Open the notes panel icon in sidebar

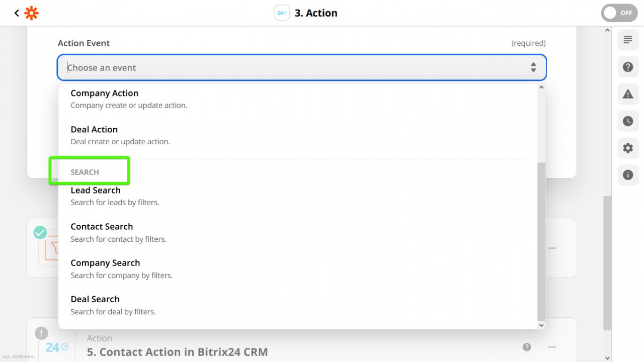pyautogui.click(x=628, y=40)
